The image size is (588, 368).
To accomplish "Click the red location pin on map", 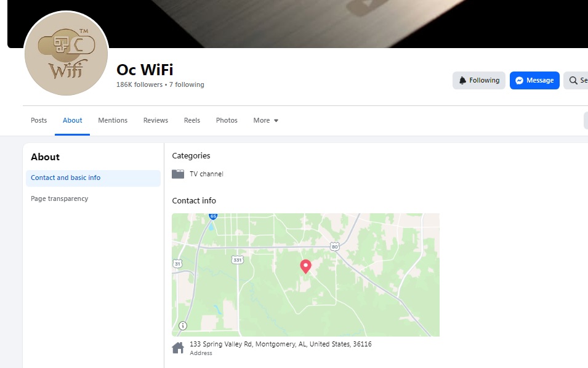I will (x=305, y=267).
